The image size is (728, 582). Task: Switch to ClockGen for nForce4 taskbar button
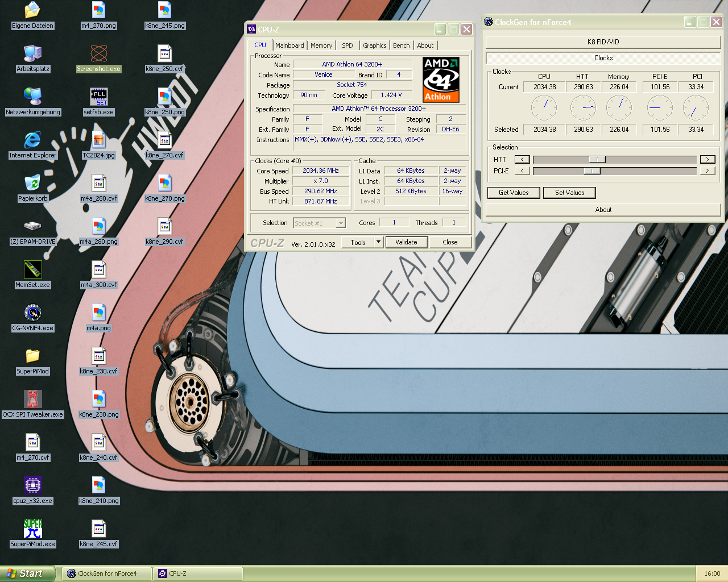point(107,573)
